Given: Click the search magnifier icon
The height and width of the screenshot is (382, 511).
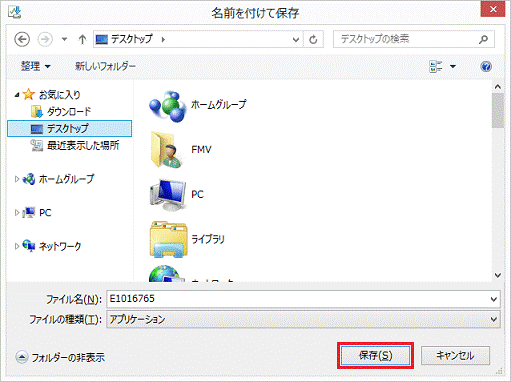Looking at the screenshot, I should point(483,39).
